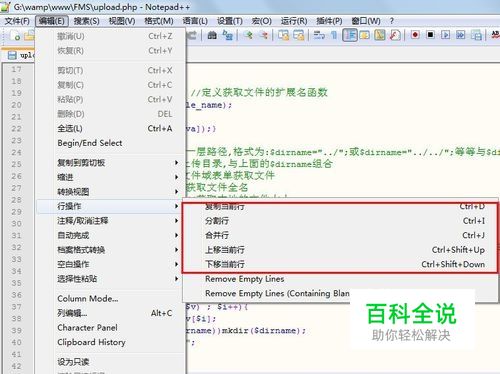This screenshot has height=374, width=500.
Task: Expand the 自动完成 submenu
Action: pos(111,235)
